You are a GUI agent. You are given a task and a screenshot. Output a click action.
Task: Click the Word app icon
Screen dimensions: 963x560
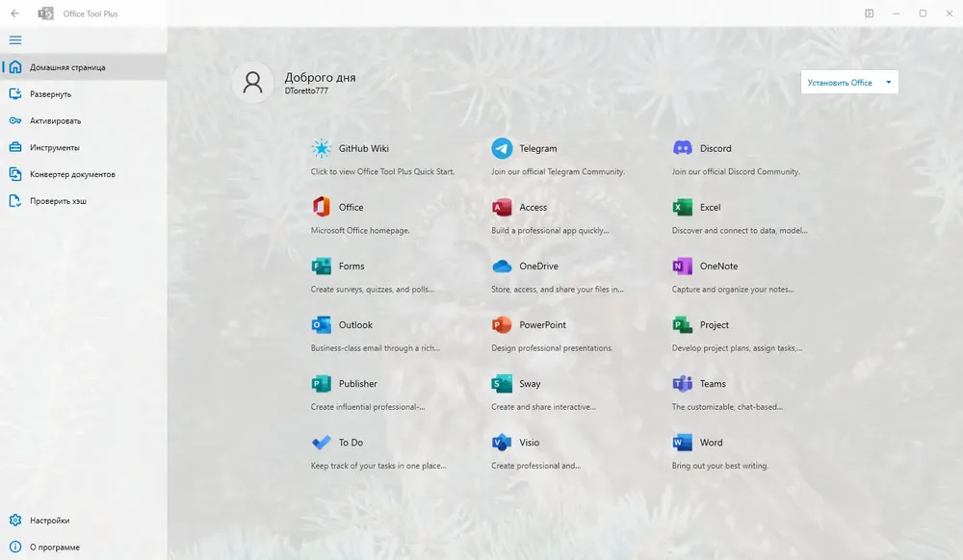(x=683, y=443)
